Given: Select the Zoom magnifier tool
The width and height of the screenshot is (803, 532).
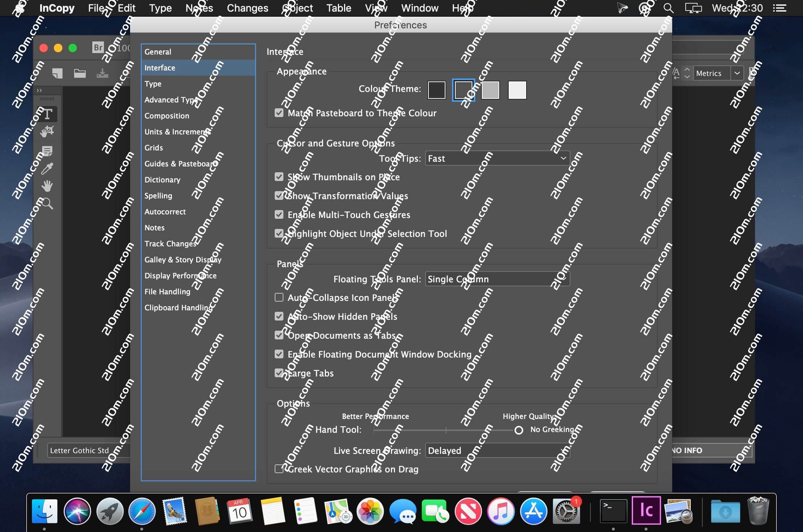Looking at the screenshot, I should 47,203.
